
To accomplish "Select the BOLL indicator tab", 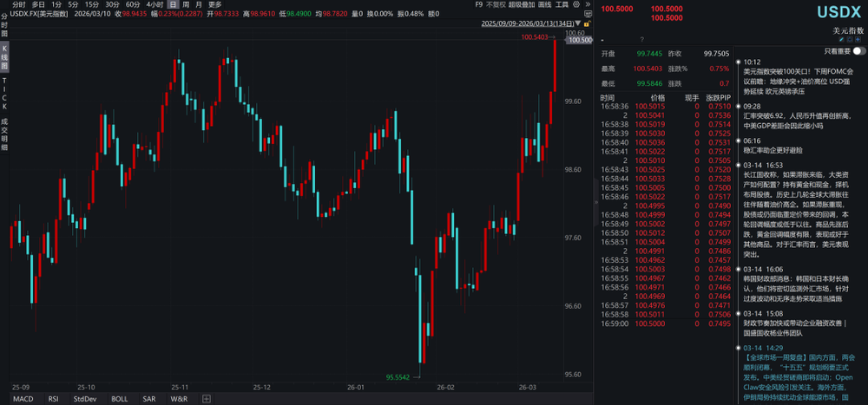I will pos(118,399).
